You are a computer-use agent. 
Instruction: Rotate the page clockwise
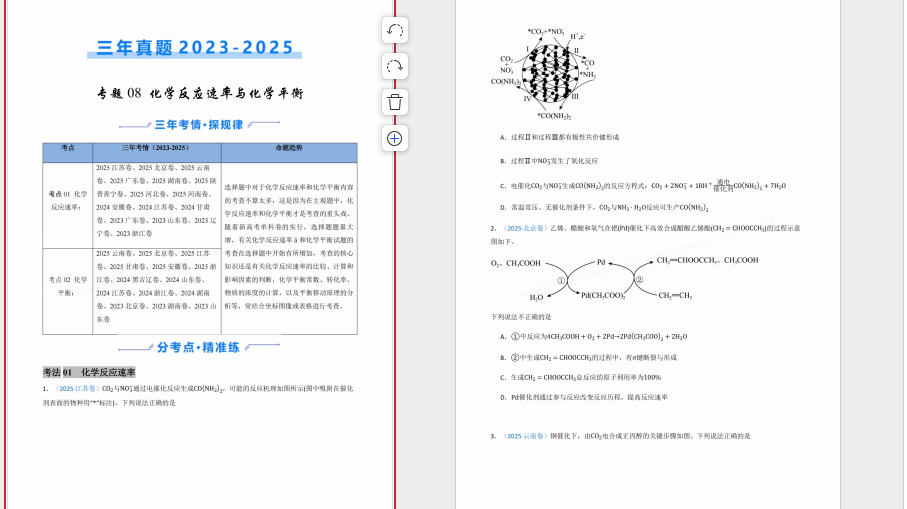click(394, 66)
